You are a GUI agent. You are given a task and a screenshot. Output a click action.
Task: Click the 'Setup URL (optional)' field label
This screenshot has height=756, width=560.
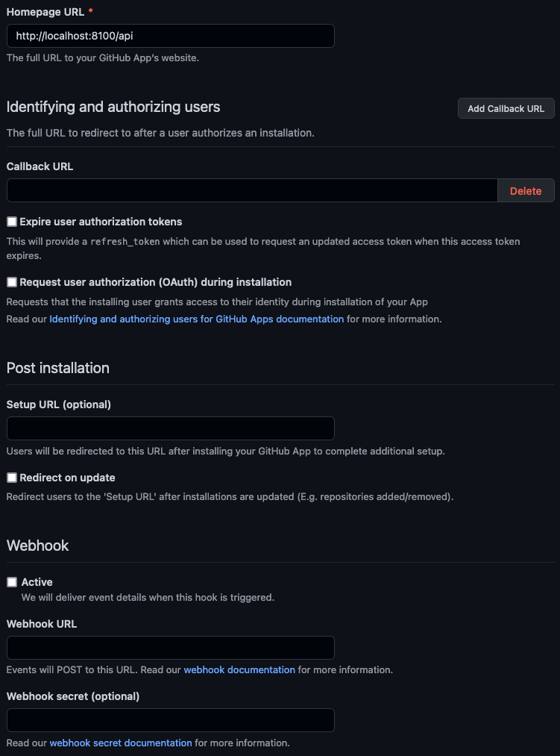(x=58, y=404)
